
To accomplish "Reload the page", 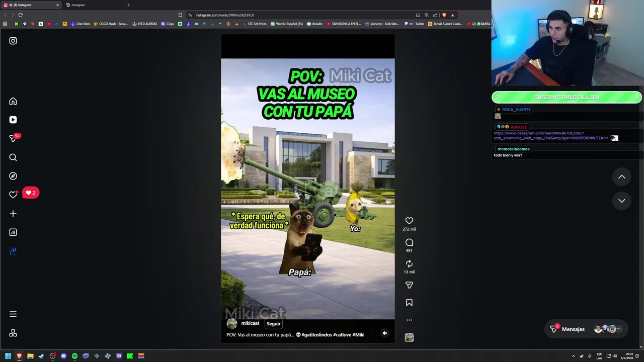I will click(20, 15).
